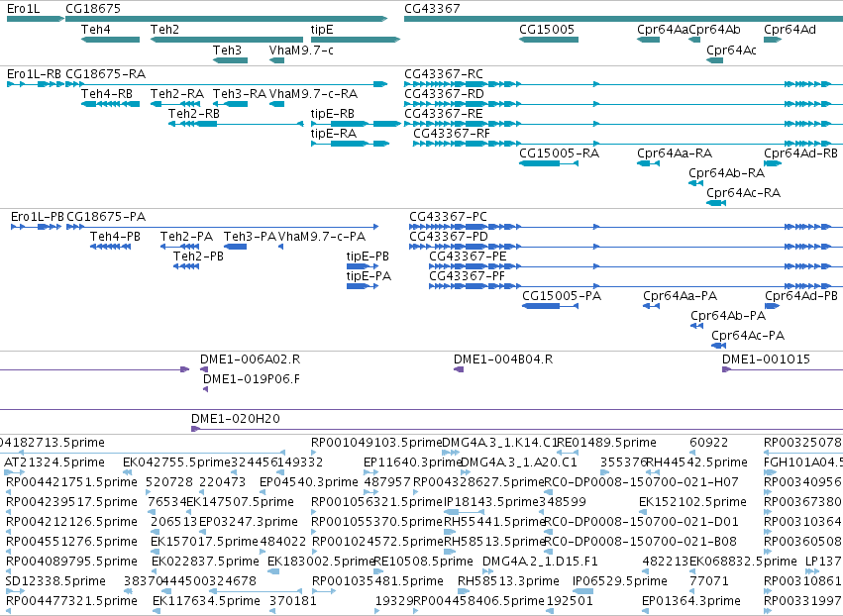The image size is (843, 616).
Task: Click protein label Teh3-PA
Action: coord(250,237)
